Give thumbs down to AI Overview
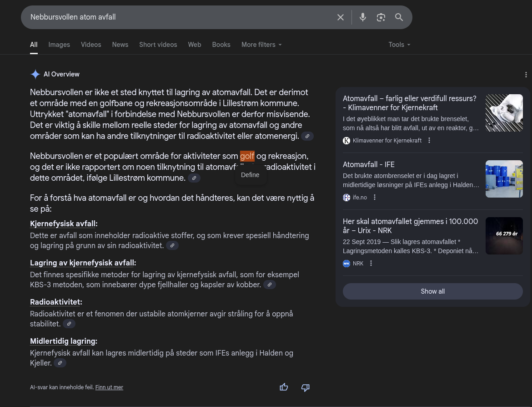Image resolution: width=532 pixels, height=407 pixels. 306,387
